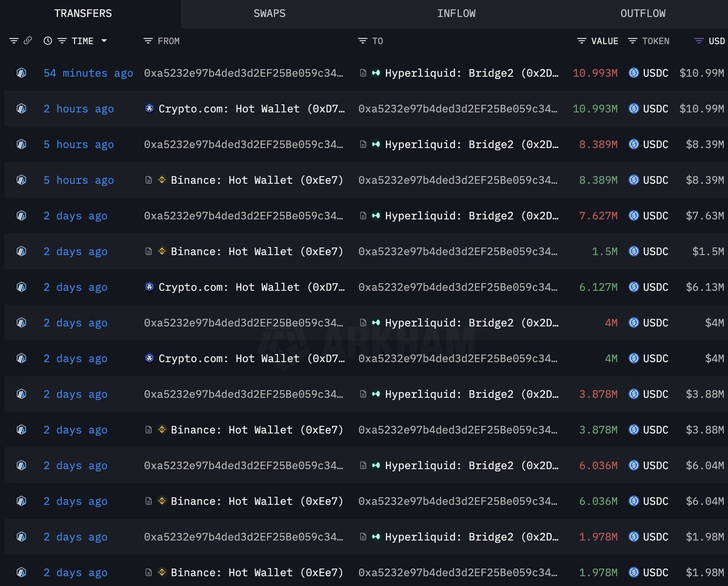Open the TIME sort dropdown arrow
Viewport: 728px width, 586px height.
(x=104, y=41)
